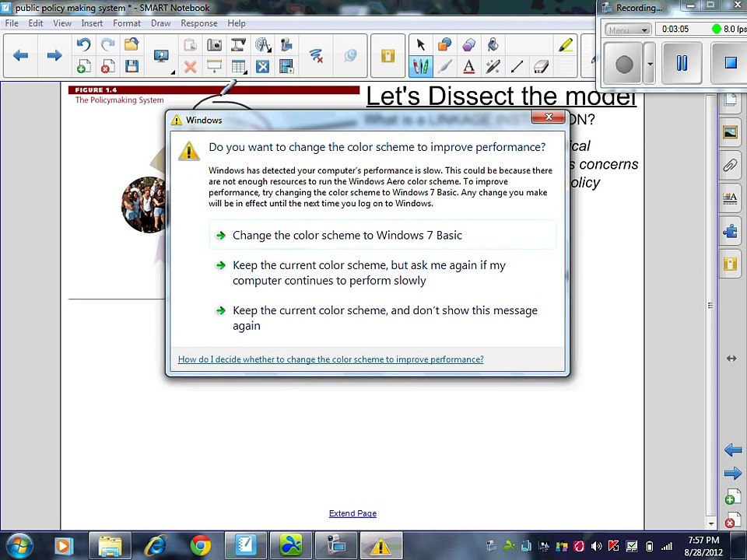
Task: Open the Page Sorter side tab
Action: pos(731,100)
